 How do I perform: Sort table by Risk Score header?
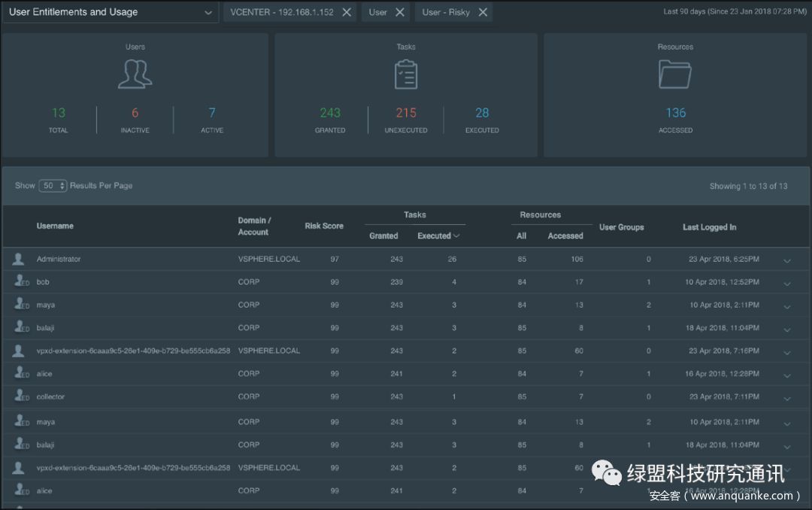[324, 226]
